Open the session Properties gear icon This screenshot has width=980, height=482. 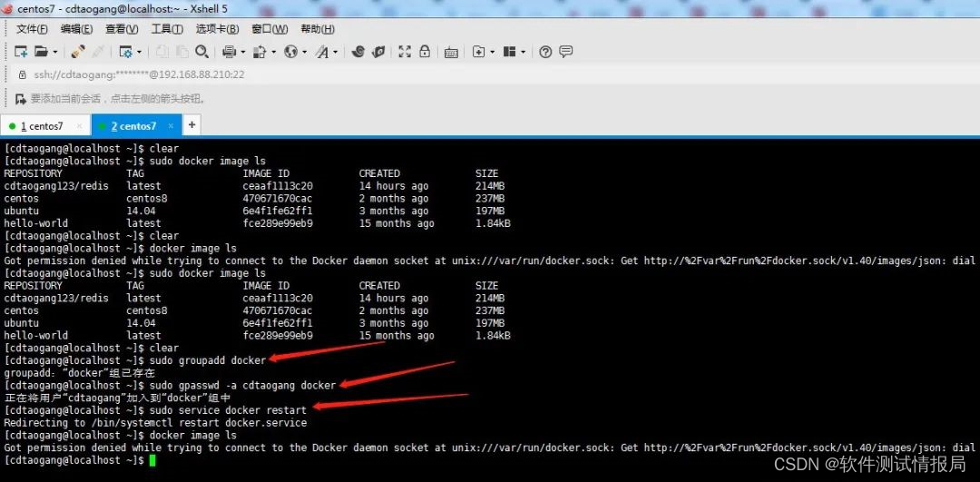(x=125, y=52)
